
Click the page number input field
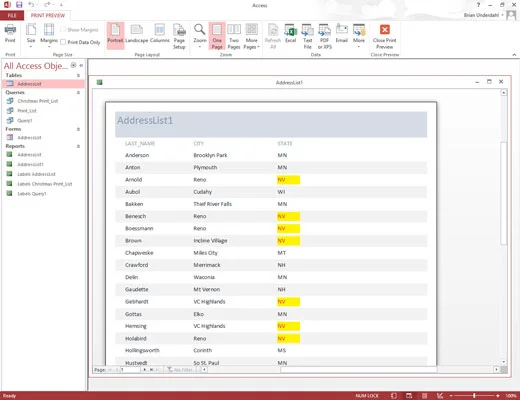click(130, 370)
